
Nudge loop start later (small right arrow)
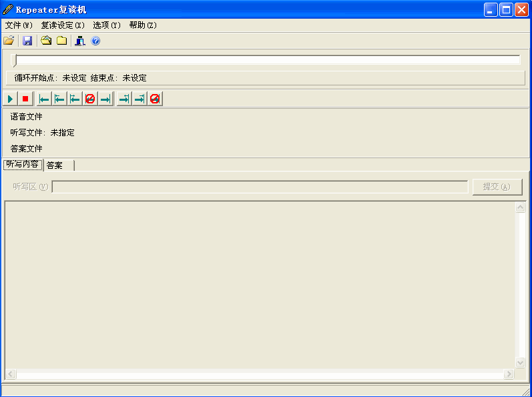point(75,99)
